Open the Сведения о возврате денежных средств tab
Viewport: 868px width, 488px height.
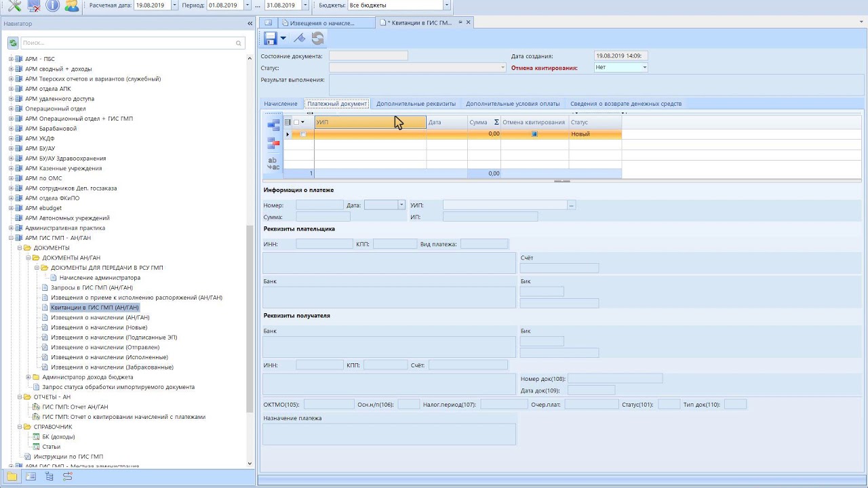tap(626, 104)
